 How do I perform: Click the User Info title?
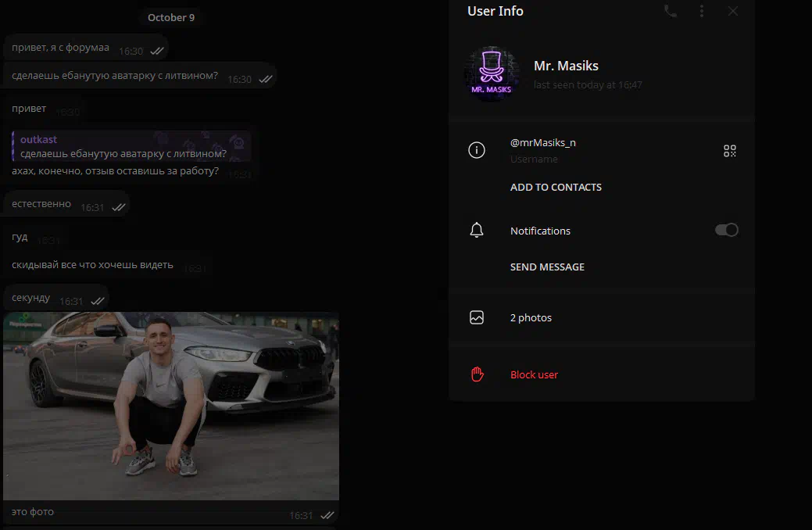pos(495,11)
